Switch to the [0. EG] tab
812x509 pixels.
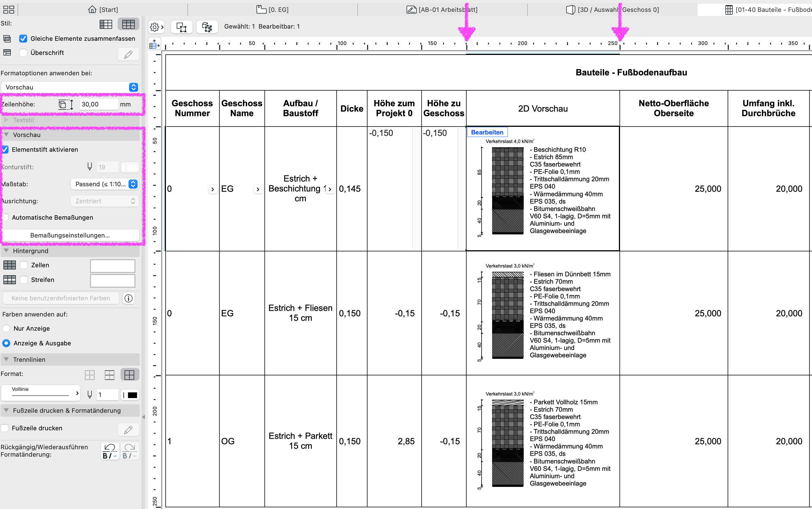coord(272,9)
